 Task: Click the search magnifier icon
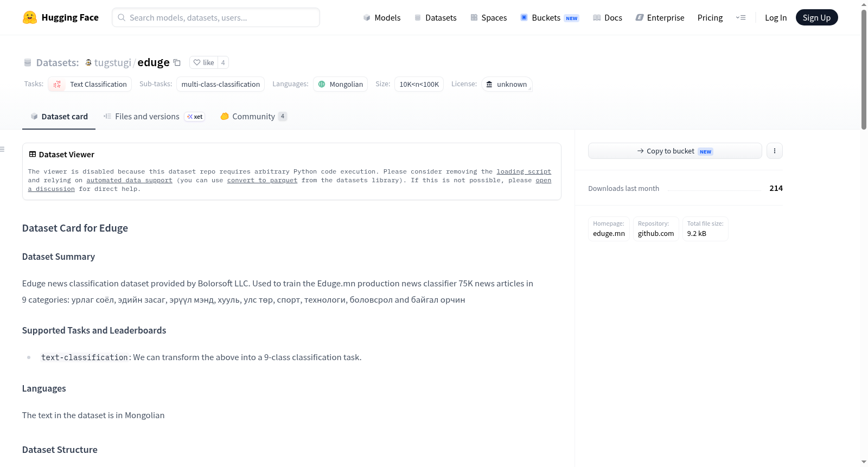coord(122,17)
